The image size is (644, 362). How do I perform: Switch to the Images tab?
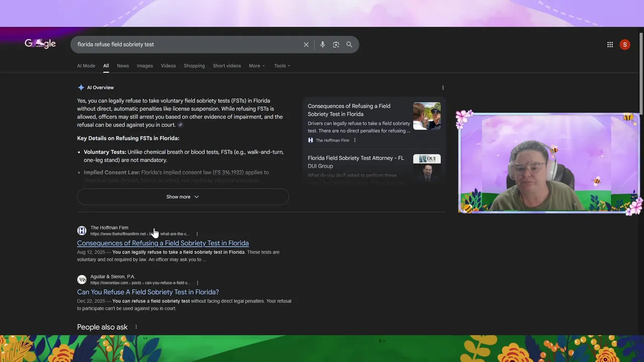point(145,66)
